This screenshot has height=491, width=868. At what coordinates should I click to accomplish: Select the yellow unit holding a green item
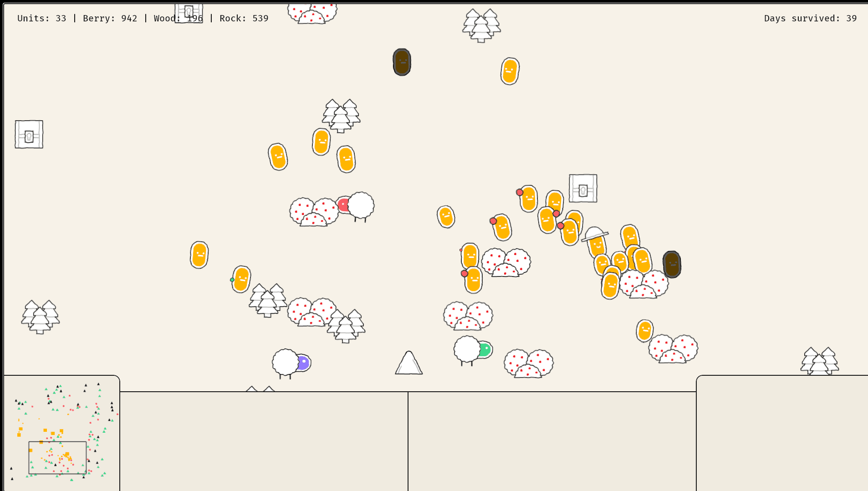241,279
